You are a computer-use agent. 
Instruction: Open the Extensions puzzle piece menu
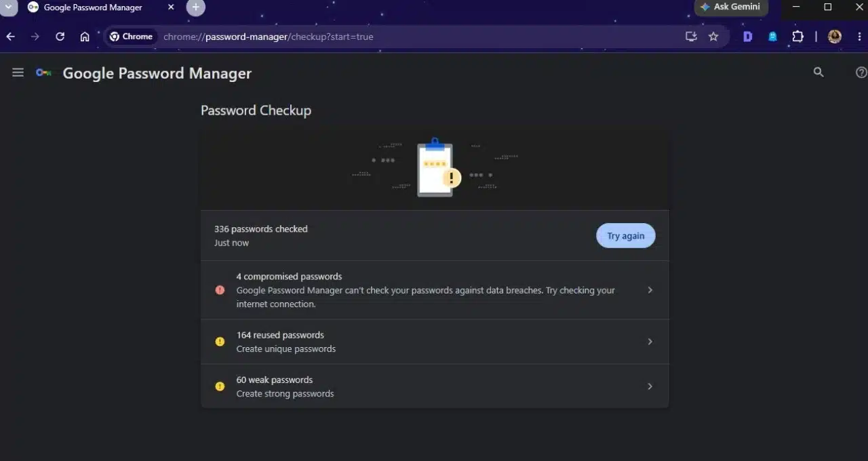click(797, 37)
